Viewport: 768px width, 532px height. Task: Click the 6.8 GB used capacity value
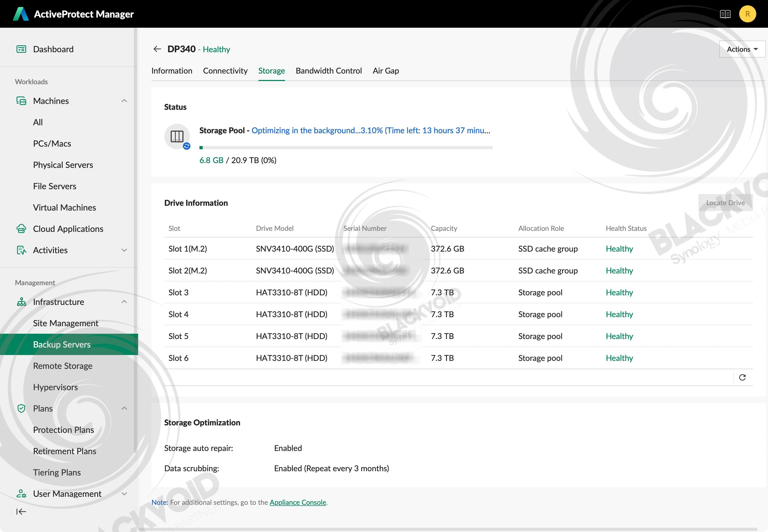tap(211, 160)
